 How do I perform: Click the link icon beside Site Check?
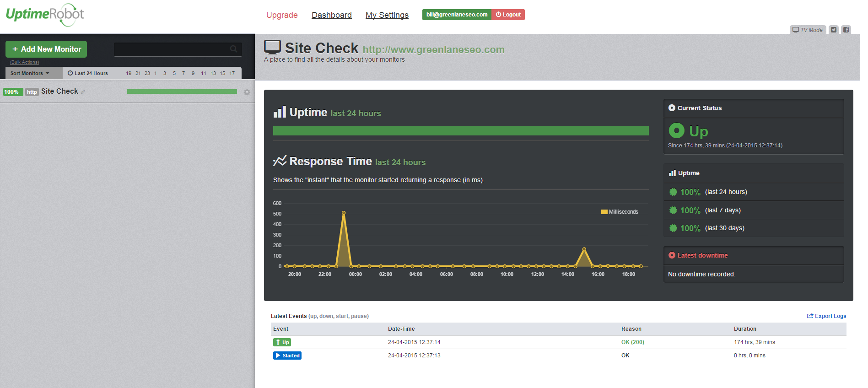83,92
